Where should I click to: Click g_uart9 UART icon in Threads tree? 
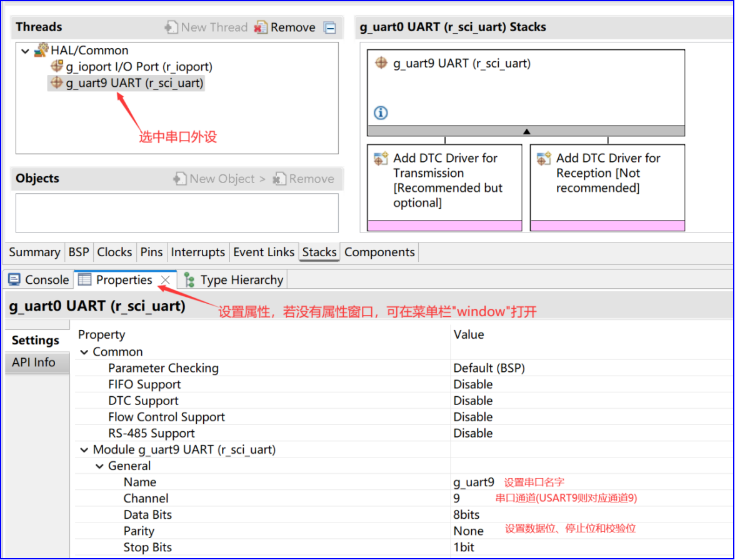click(x=56, y=82)
